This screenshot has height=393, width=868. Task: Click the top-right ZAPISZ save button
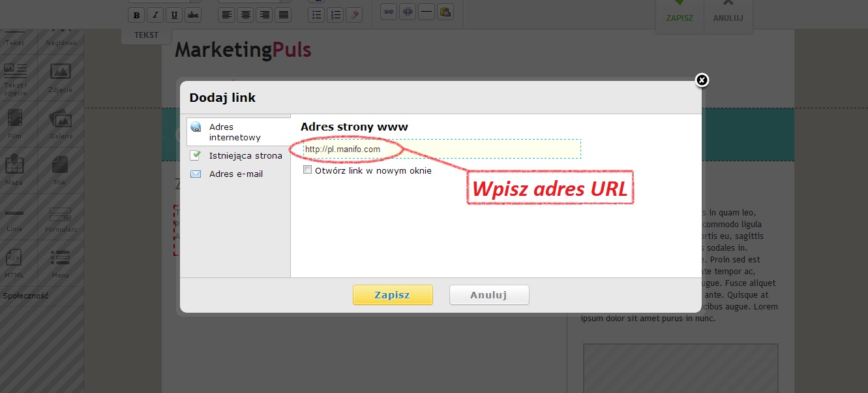(x=680, y=13)
